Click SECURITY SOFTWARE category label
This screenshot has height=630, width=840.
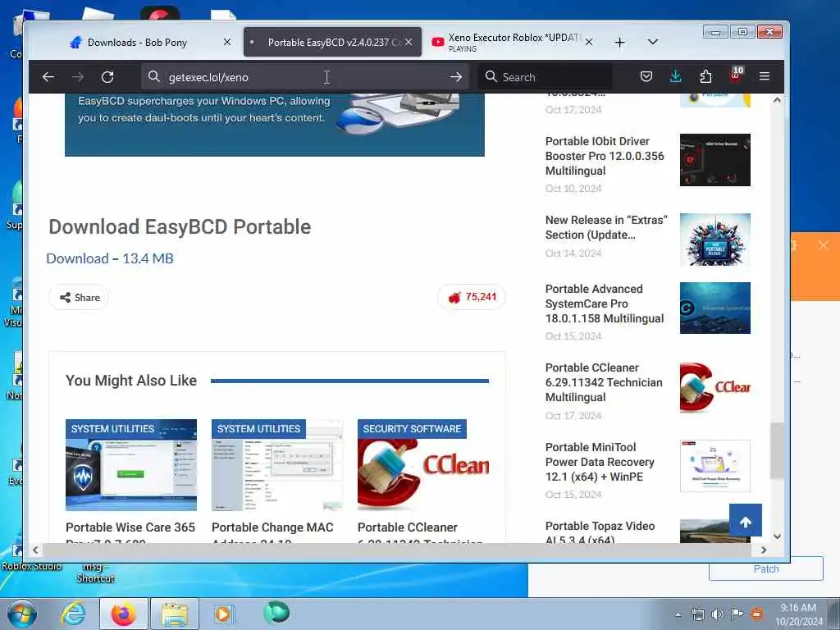click(412, 429)
